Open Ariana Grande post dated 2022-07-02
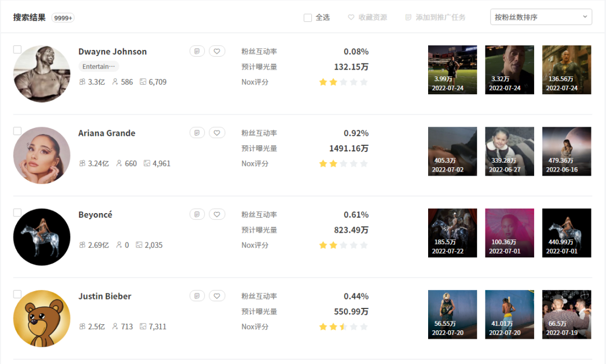Viewport: 606px width, 364px height. pos(453,151)
